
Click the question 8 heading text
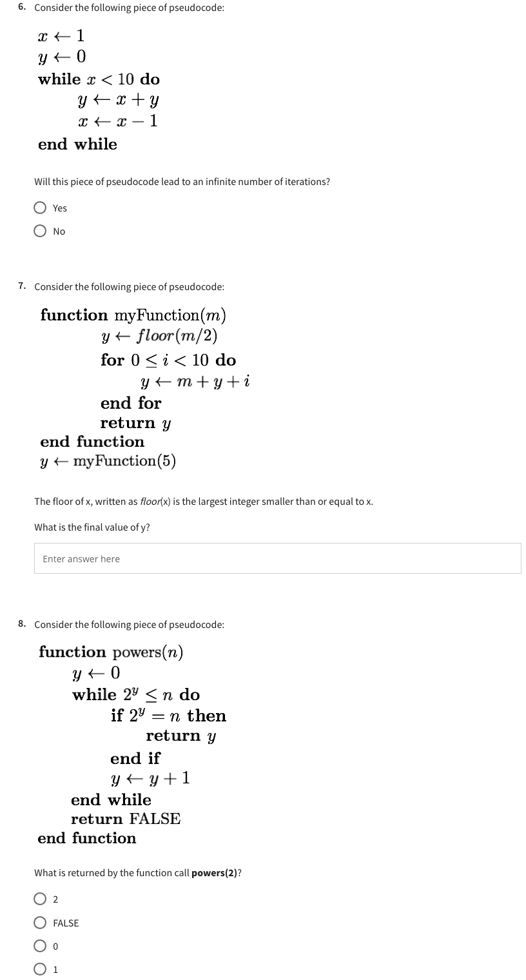pyautogui.click(x=129, y=624)
